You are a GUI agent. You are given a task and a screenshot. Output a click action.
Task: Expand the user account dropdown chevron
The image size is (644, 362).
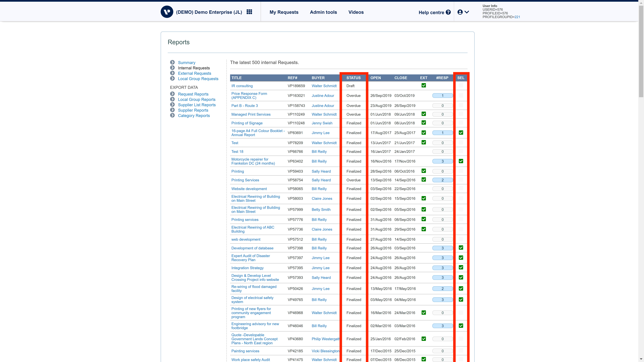(467, 12)
